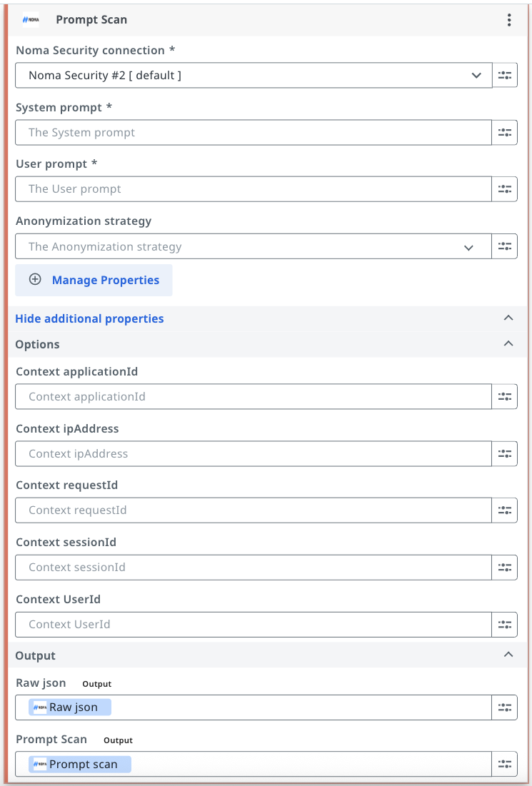Click into the System prompt field

click(x=254, y=132)
